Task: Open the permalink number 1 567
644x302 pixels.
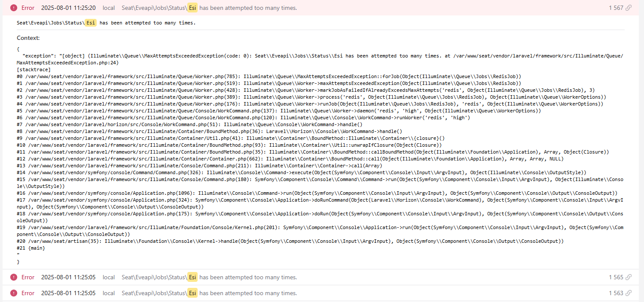Action: 616,8
